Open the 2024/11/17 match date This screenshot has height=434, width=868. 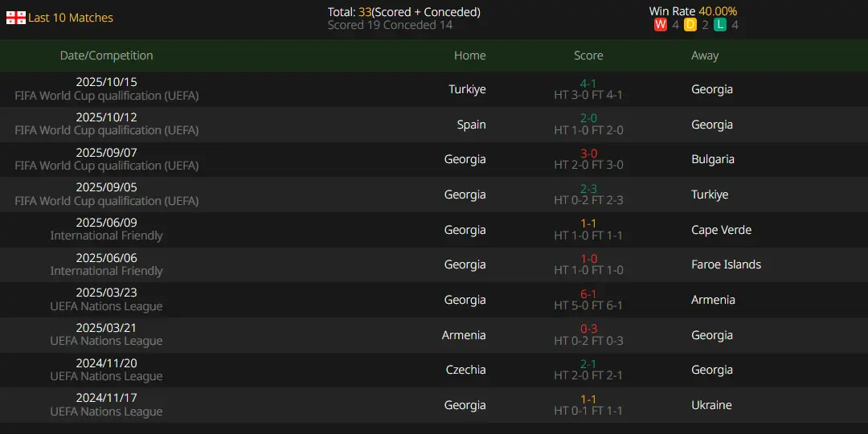[x=106, y=398]
